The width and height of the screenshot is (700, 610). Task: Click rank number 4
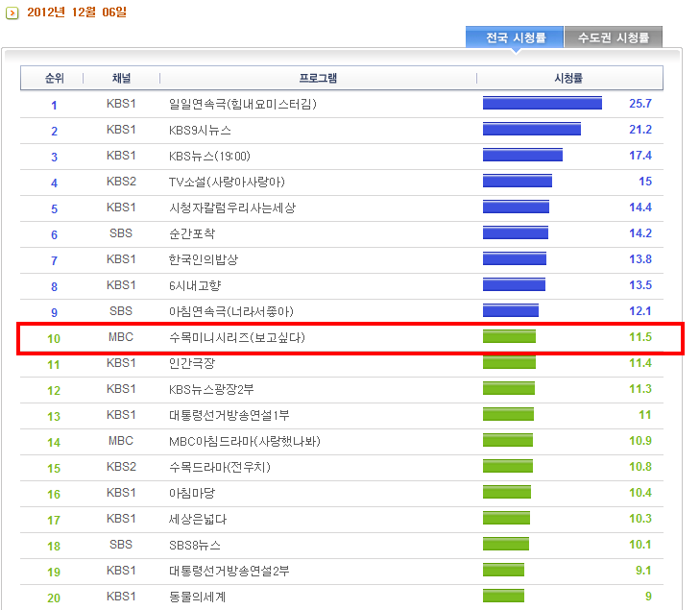click(54, 183)
